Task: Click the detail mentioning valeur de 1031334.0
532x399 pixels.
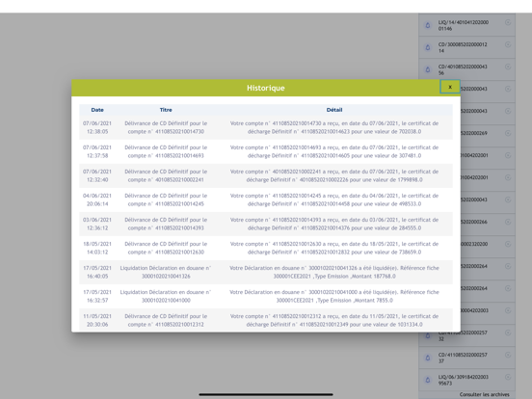Action: pyautogui.click(x=334, y=320)
